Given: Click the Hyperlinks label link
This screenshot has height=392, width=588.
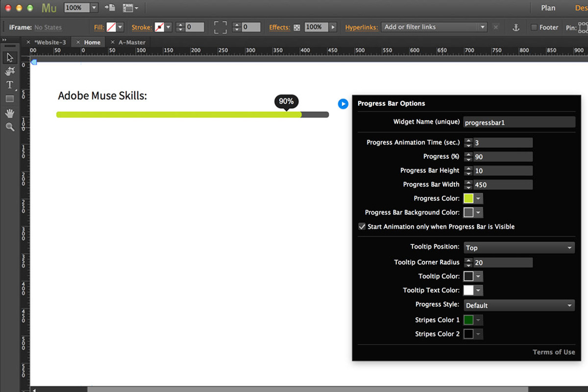Looking at the screenshot, I should click(x=362, y=27).
